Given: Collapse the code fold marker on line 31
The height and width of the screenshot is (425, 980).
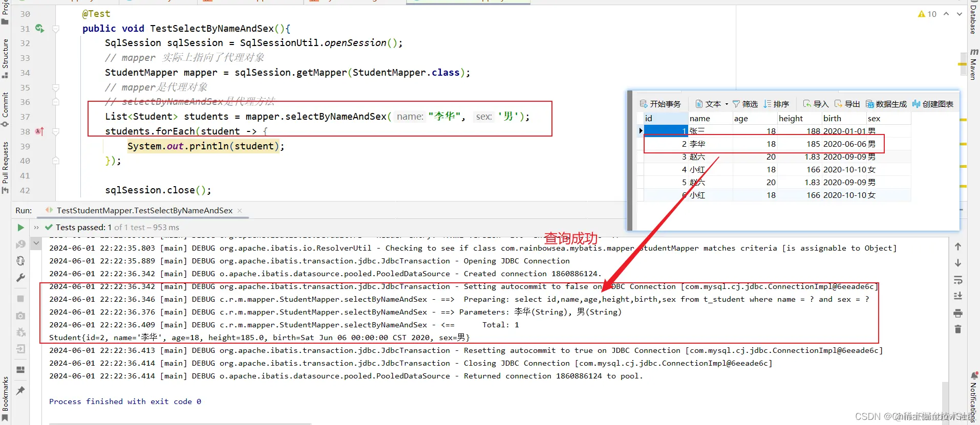Looking at the screenshot, I should (x=56, y=29).
